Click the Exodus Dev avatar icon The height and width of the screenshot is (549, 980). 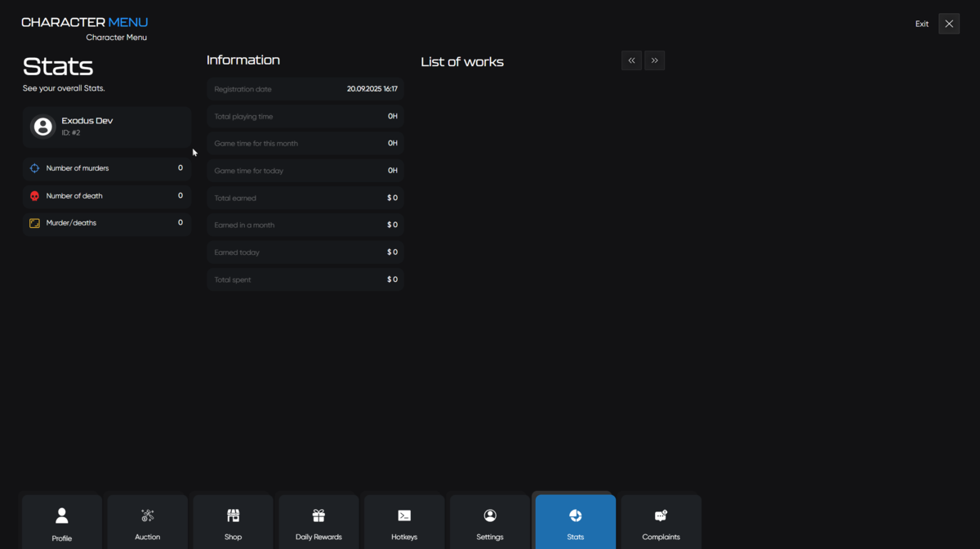pos(42,127)
